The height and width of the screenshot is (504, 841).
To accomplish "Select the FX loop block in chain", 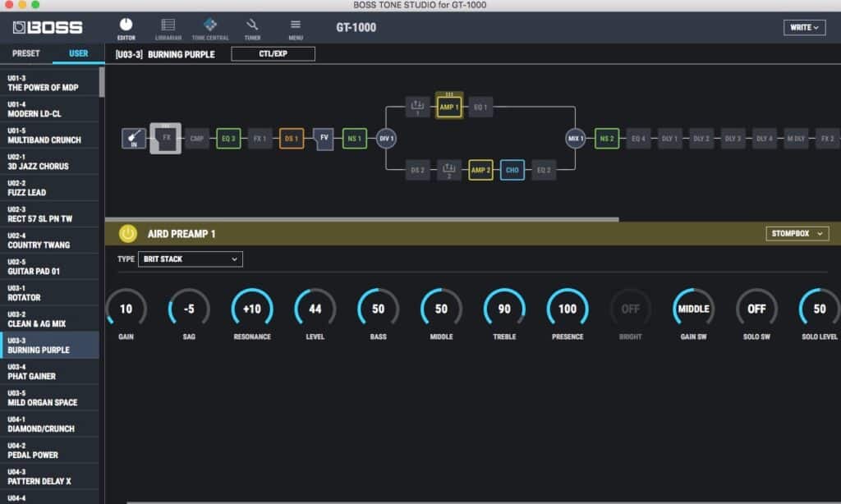I will (x=166, y=139).
